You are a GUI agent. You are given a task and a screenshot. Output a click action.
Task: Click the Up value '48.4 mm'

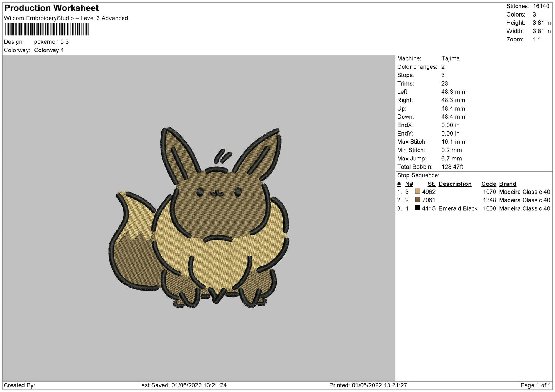click(453, 109)
